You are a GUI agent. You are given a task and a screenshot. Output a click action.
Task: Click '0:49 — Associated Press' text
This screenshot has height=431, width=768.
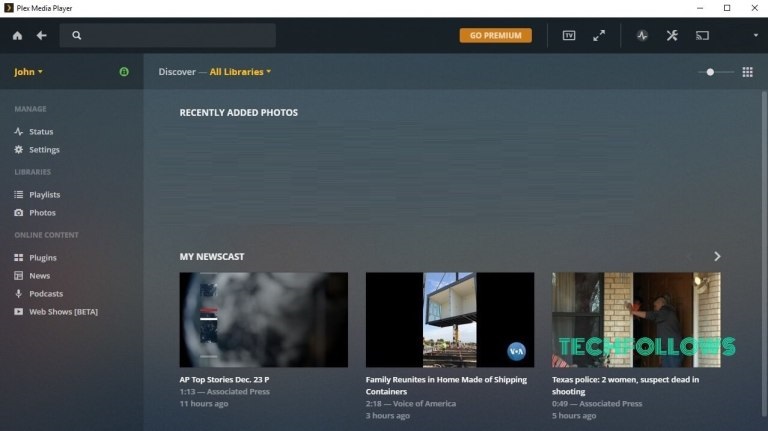[597, 404]
